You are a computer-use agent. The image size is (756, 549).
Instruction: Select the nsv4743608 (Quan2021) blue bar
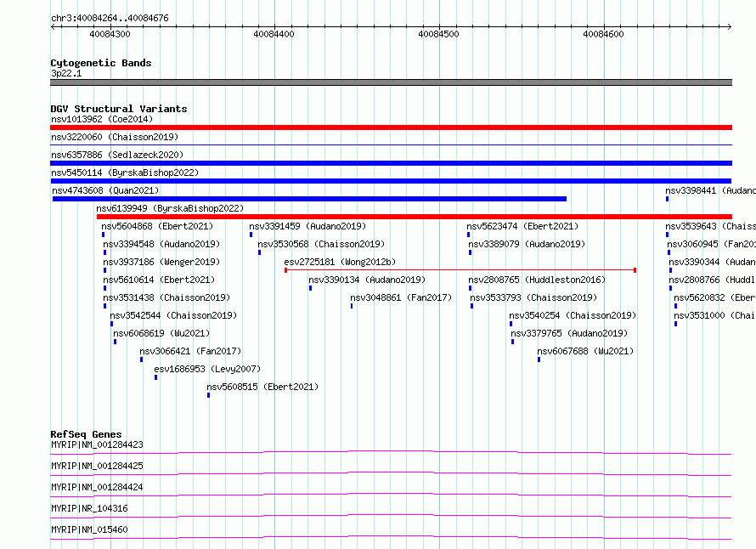309,199
